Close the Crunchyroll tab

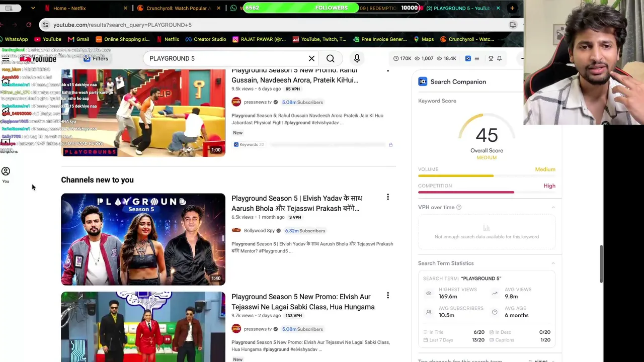tap(219, 8)
